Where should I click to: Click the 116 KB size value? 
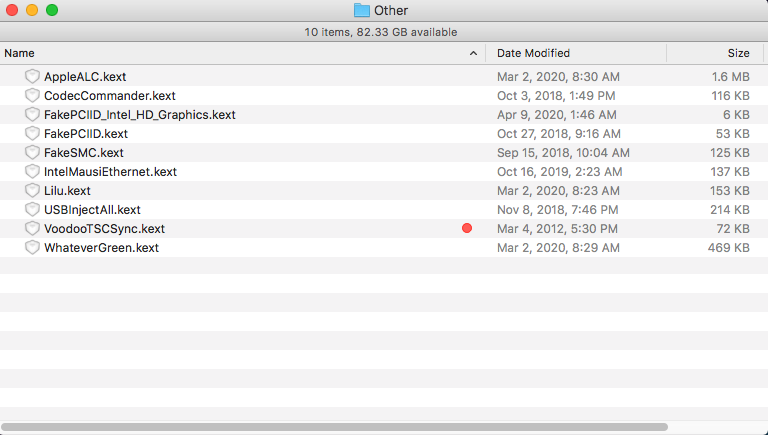click(730, 96)
